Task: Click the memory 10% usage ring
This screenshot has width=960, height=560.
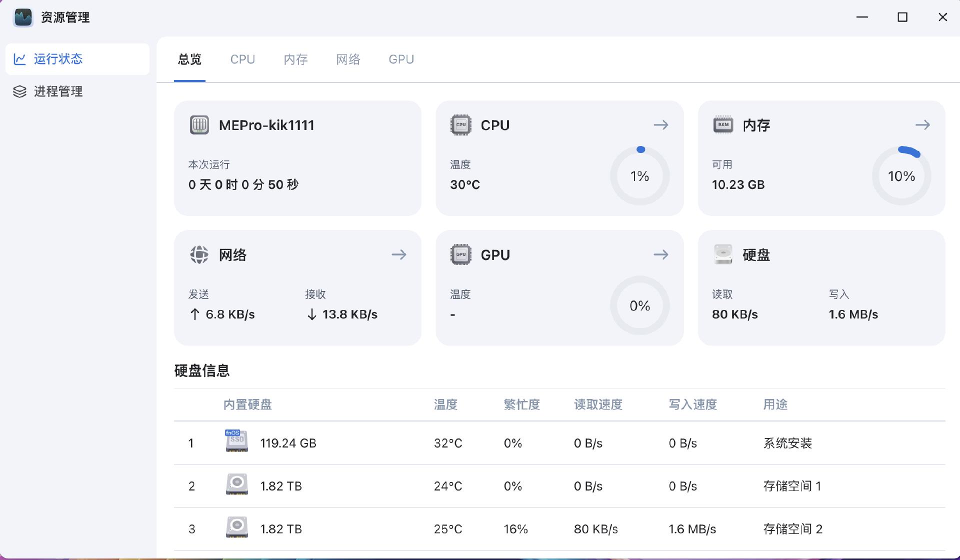Action: coord(901,176)
